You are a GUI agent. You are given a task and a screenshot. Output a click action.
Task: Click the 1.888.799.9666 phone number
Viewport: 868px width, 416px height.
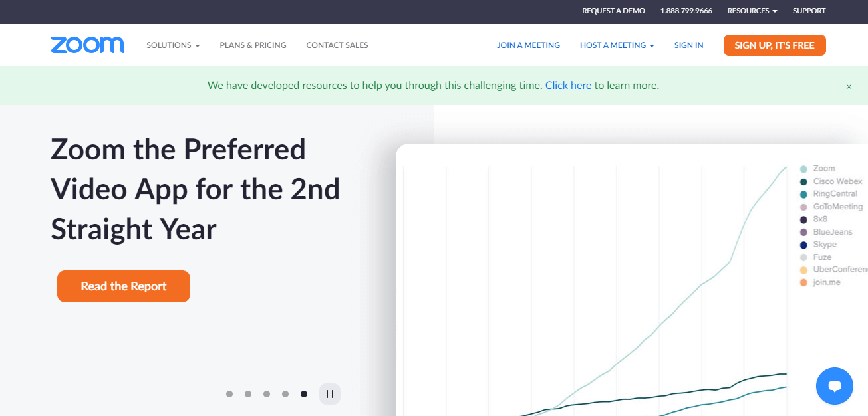coord(686,11)
